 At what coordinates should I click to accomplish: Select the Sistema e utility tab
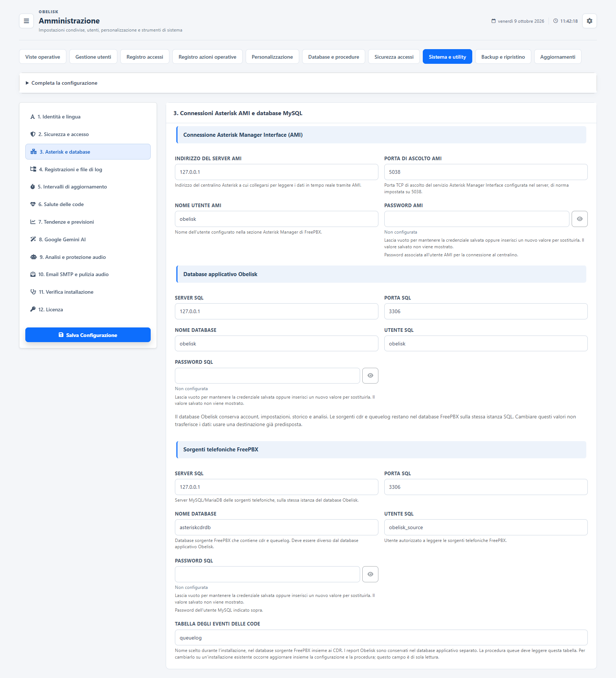tap(447, 57)
